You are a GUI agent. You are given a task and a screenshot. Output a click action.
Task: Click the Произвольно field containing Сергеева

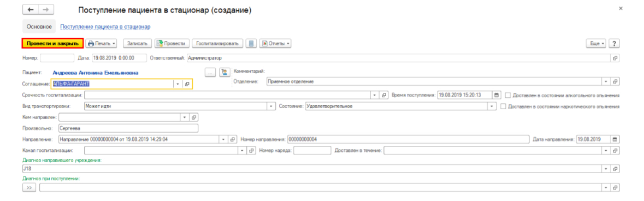pos(128,128)
